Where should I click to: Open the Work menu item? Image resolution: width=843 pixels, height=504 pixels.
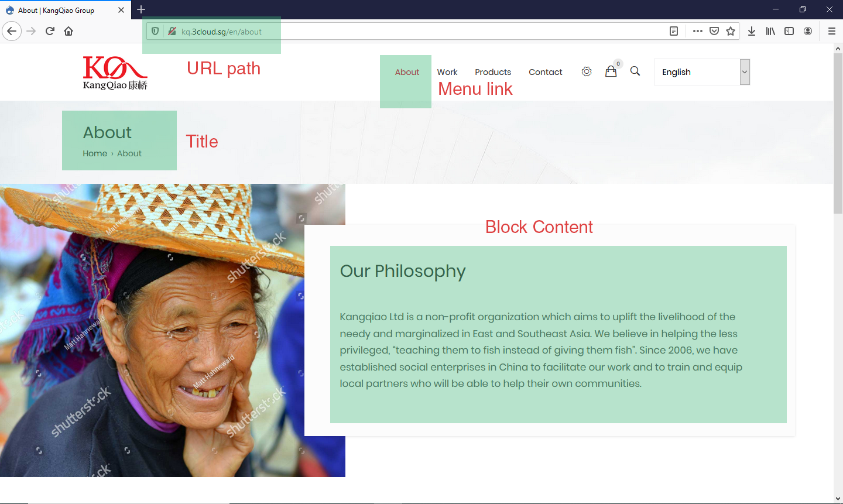[x=447, y=72]
